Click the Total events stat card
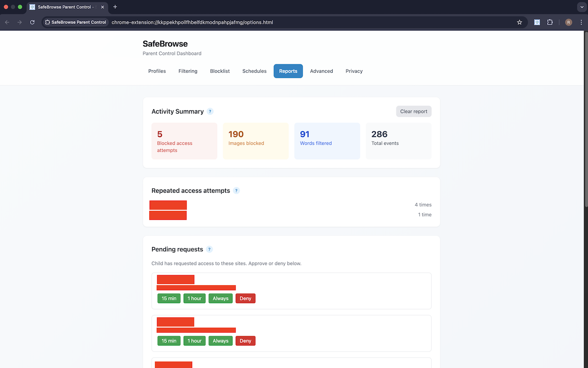Image resolution: width=588 pixels, height=368 pixels. pyautogui.click(x=398, y=141)
